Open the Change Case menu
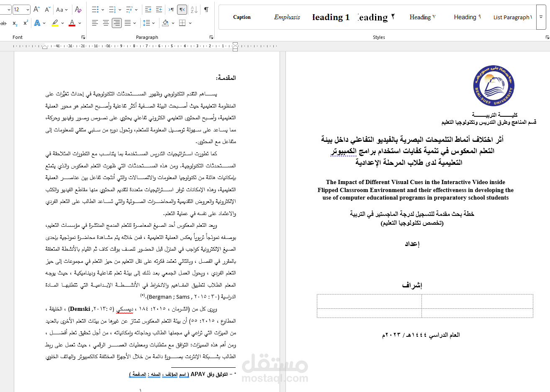 (62, 9)
